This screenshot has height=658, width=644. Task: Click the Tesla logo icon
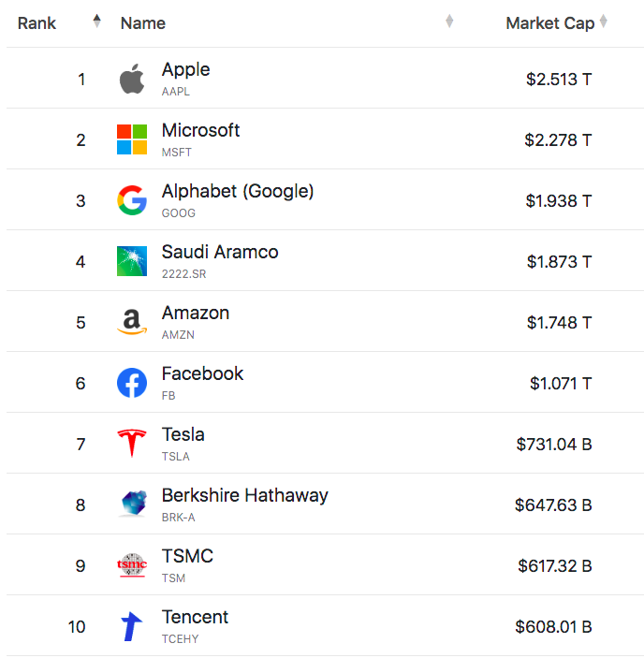pos(132,444)
